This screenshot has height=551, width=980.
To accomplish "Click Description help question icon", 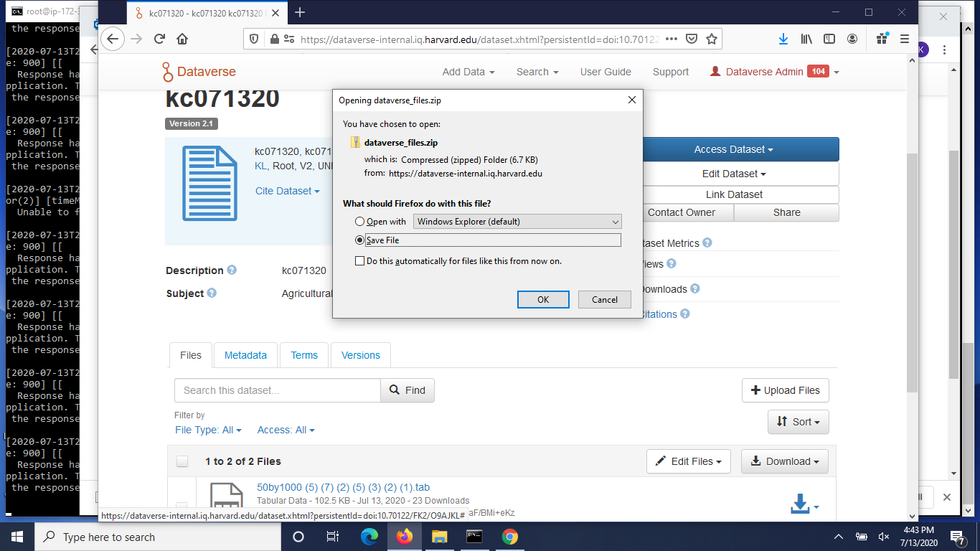I will point(232,270).
